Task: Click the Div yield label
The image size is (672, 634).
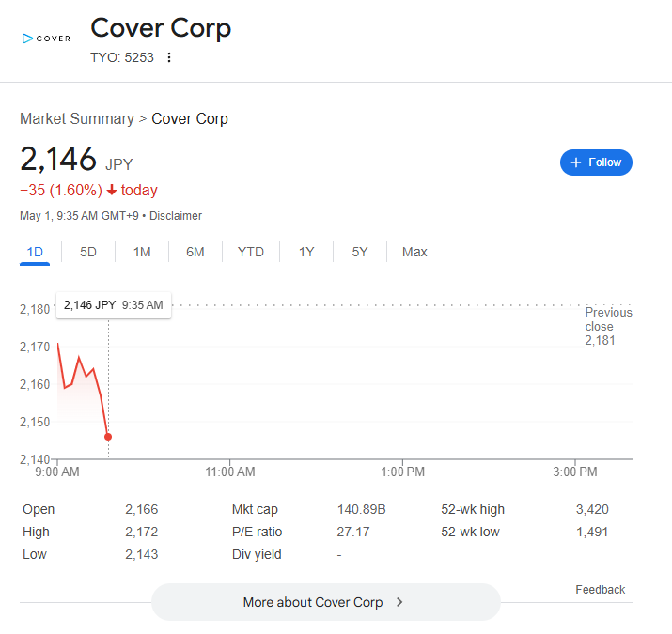Action: click(x=257, y=555)
